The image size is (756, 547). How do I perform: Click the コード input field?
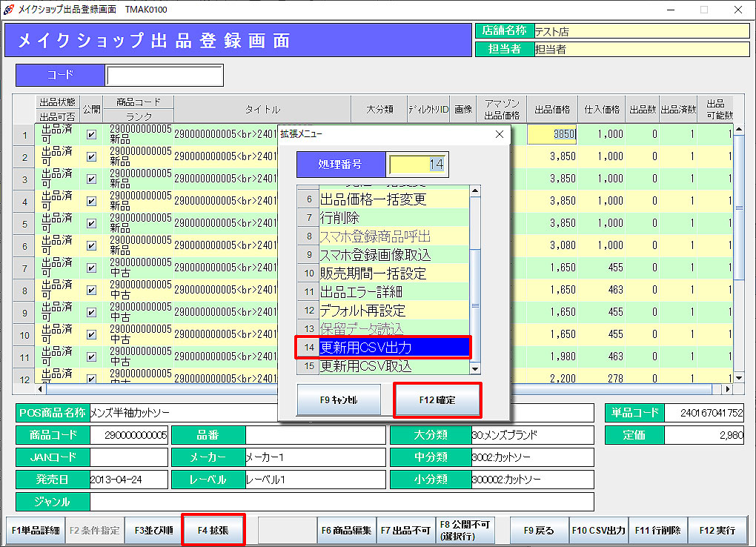(x=164, y=76)
